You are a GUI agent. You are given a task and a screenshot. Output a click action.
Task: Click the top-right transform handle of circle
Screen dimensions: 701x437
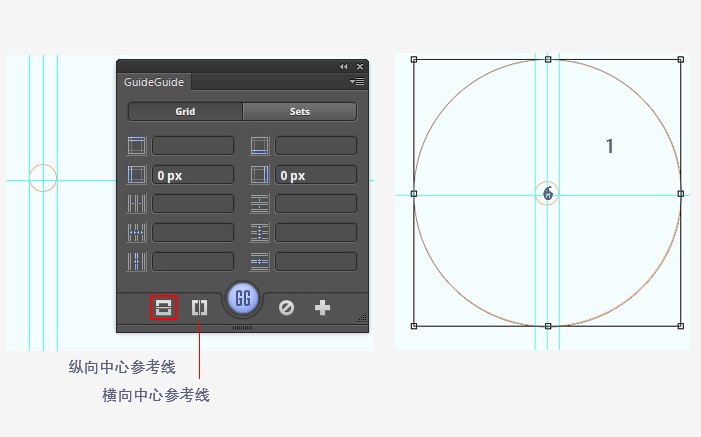(x=680, y=59)
